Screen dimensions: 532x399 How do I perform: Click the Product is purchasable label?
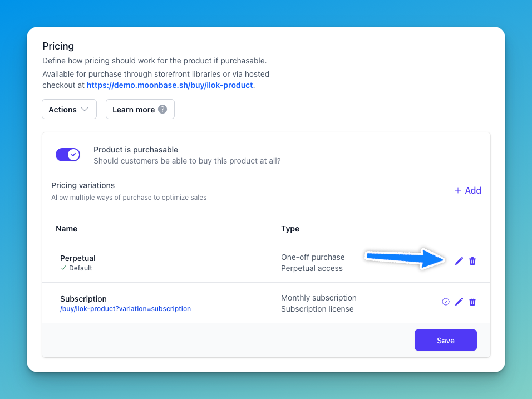coord(136,150)
